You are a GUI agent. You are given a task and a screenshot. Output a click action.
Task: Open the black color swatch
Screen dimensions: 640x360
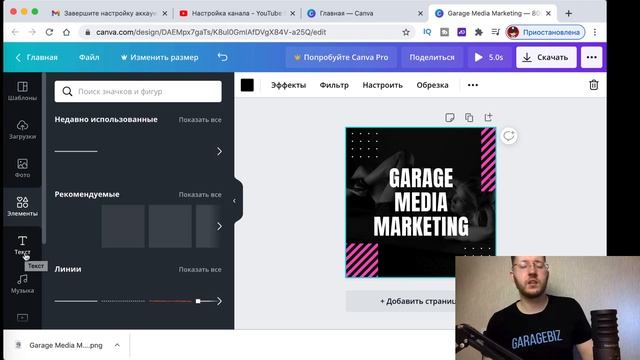[247, 85]
